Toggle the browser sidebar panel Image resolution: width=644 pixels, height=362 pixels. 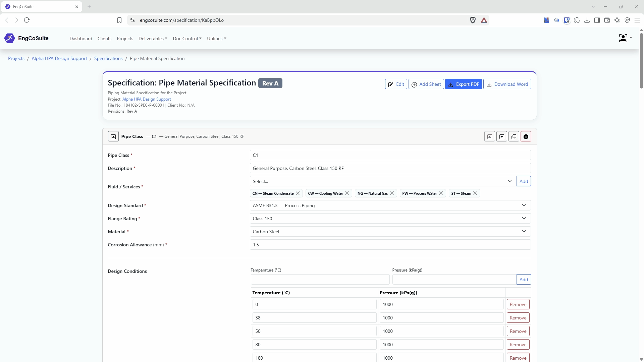click(x=597, y=20)
